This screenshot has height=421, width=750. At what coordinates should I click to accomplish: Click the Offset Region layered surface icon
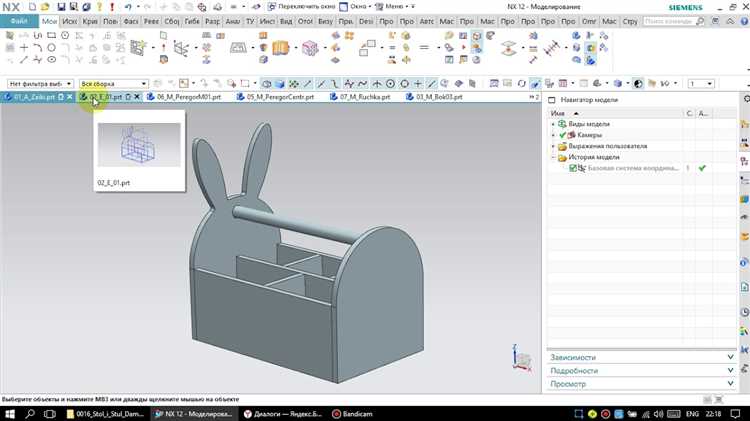pos(508,48)
